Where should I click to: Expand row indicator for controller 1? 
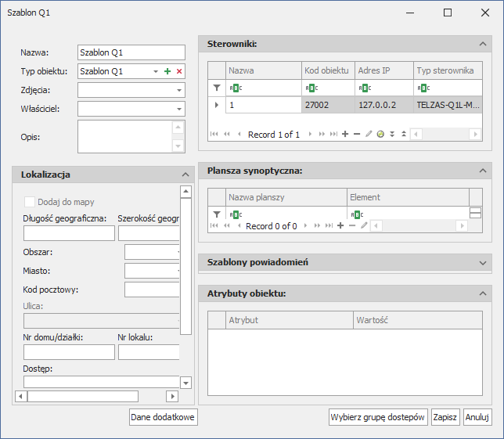(217, 105)
